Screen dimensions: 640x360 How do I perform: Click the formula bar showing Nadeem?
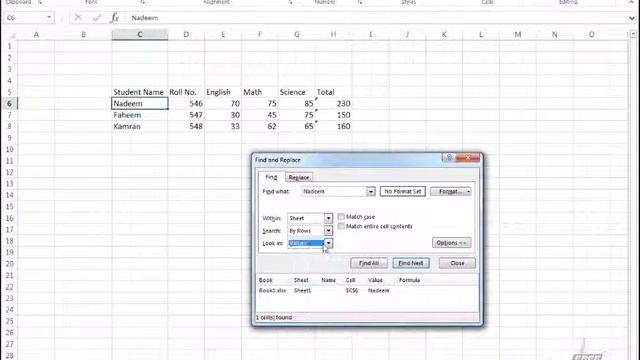coord(378,18)
